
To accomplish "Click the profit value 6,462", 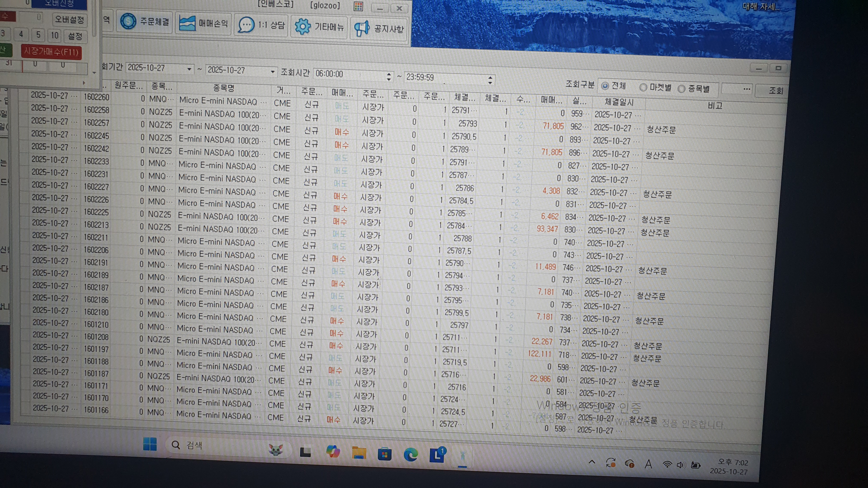I will [x=550, y=216].
